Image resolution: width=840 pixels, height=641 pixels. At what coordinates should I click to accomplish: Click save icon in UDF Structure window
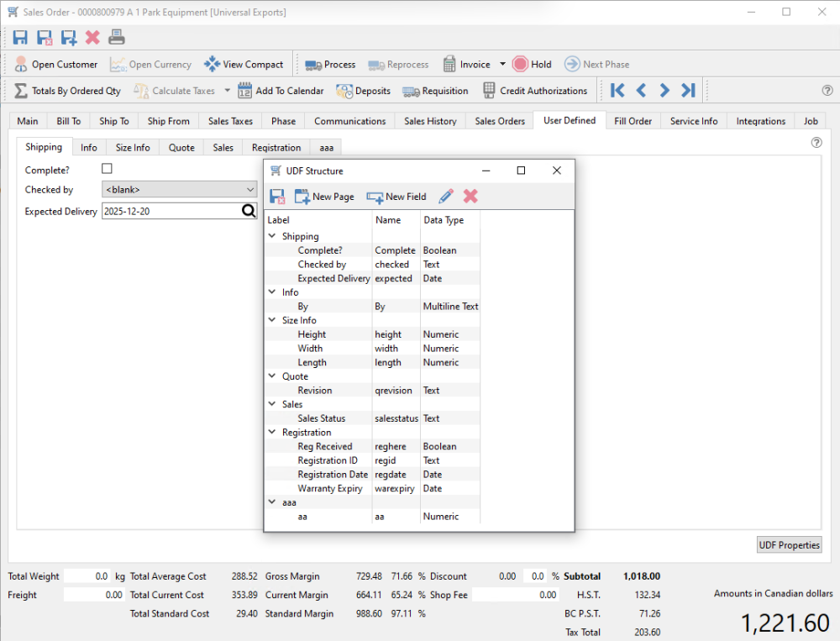277,197
